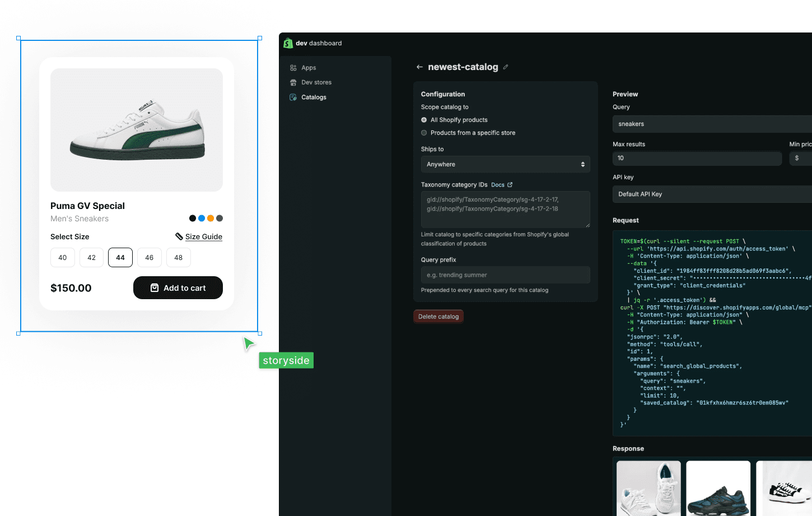The height and width of the screenshot is (516, 812).
Task: Click the Puma shoe product image
Action: (x=137, y=130)
